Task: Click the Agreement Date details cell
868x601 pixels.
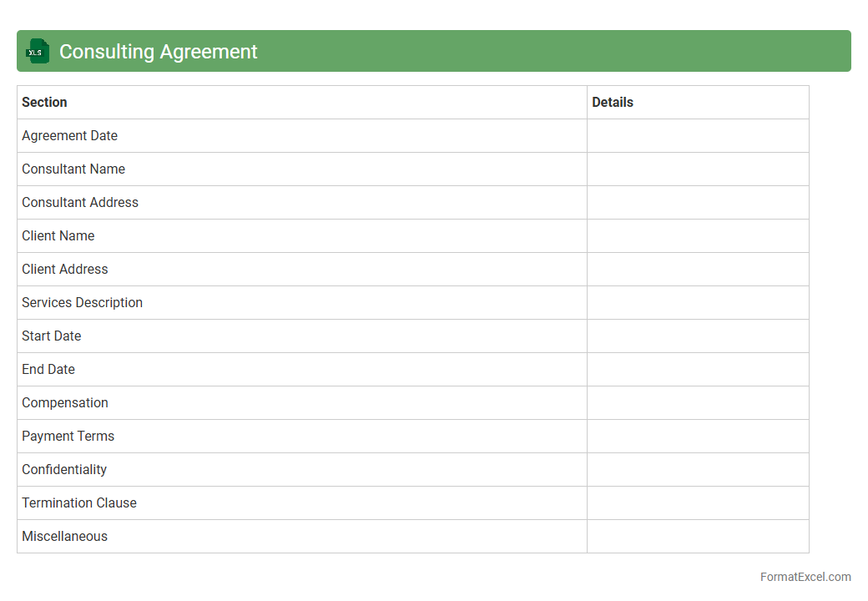Action: [698, 135]
